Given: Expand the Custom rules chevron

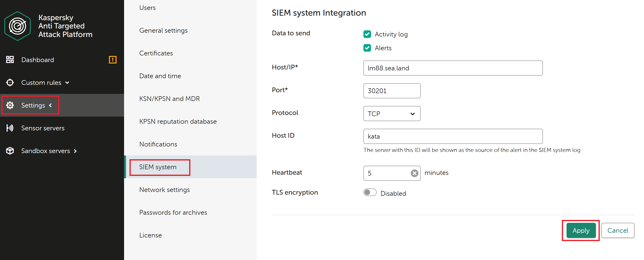Looking at the screenshot, I should tap(67, 82).
